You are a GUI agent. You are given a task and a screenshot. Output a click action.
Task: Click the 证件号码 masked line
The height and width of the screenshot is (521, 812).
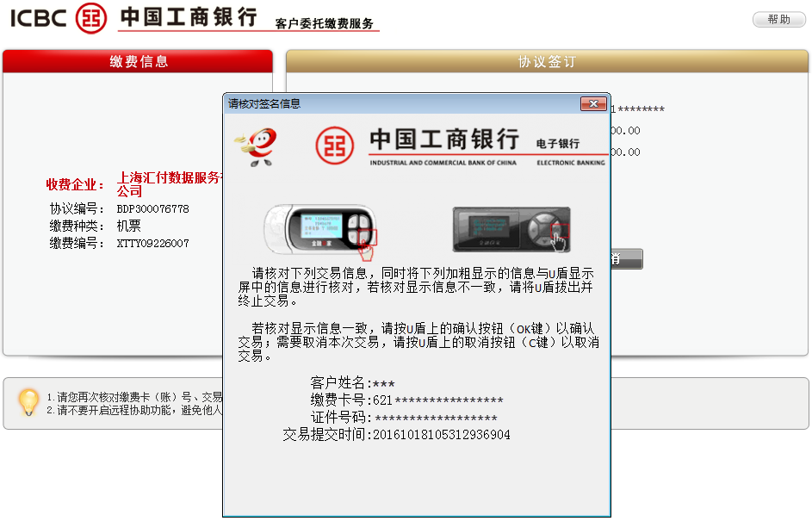point(404,417)
